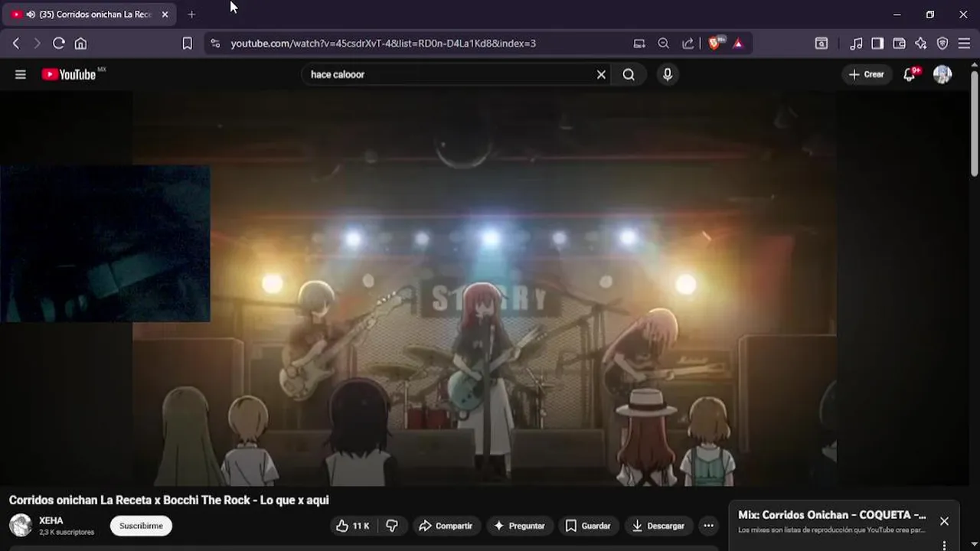
Task: Clear the search box with the X
Action: [x=601, y=74]
